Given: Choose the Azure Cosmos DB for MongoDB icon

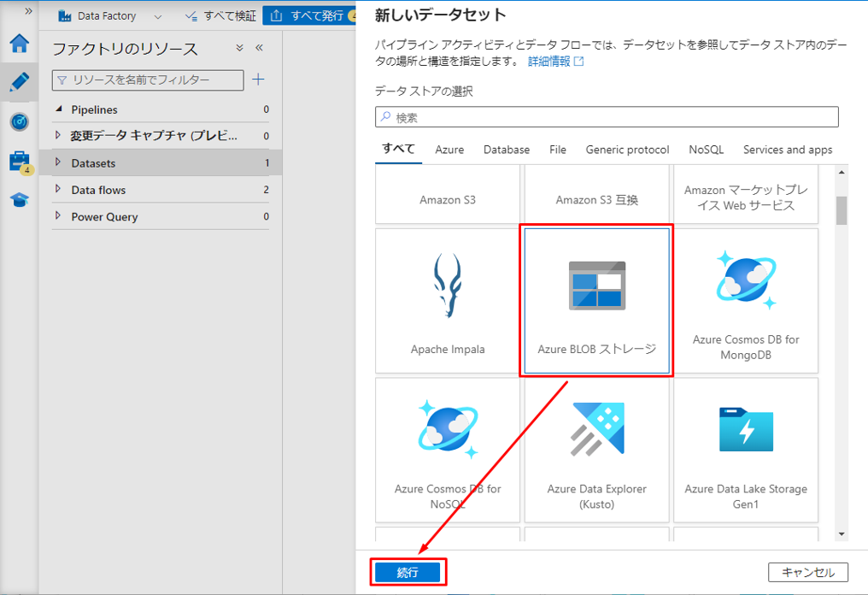Looking at the screenshot, I should tap(746, 280).
